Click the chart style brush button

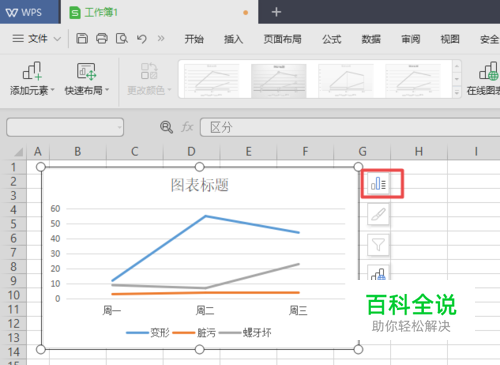(378, 214)
